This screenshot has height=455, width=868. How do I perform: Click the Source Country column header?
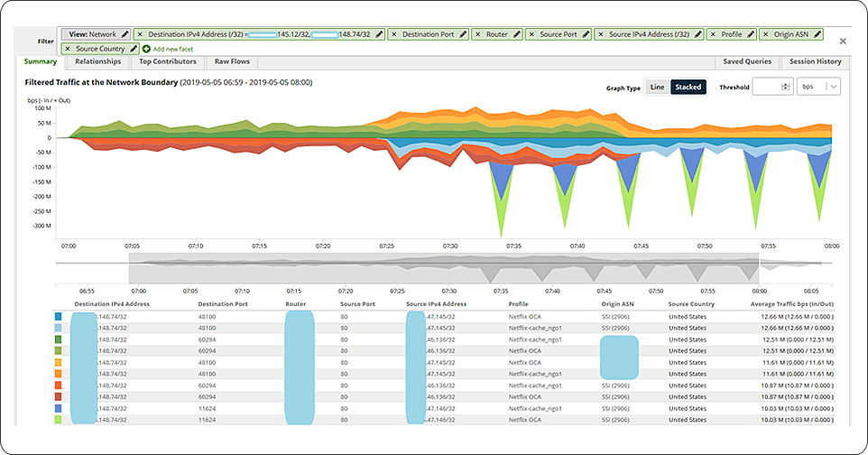691,304
